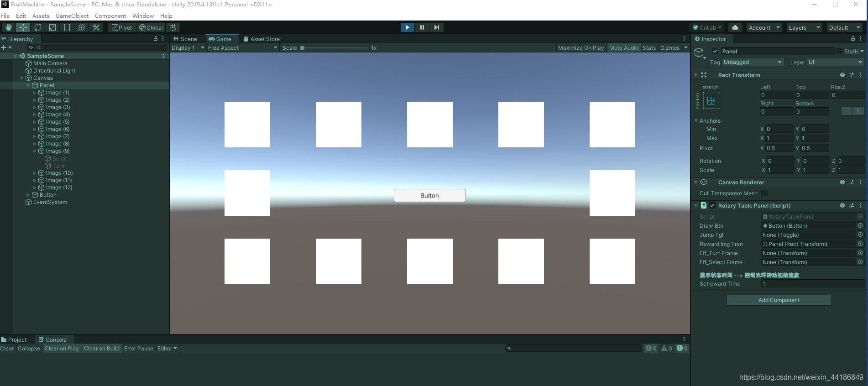The width and height of the screenshot is (868, 386).
Task: Toggle Gizmos in Game view
Action: (669, 47)
